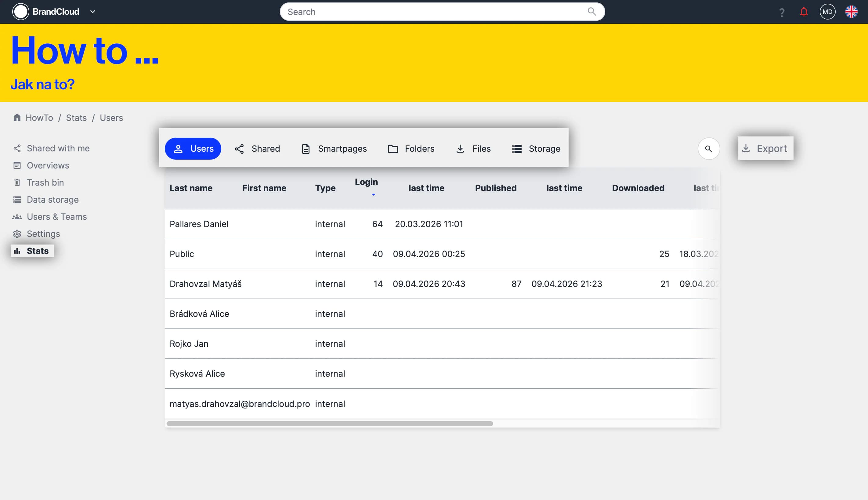Screen dimensions: 868x500
Task: Click the home icon in breadcrumb
Action: click(x=17, y=118)
